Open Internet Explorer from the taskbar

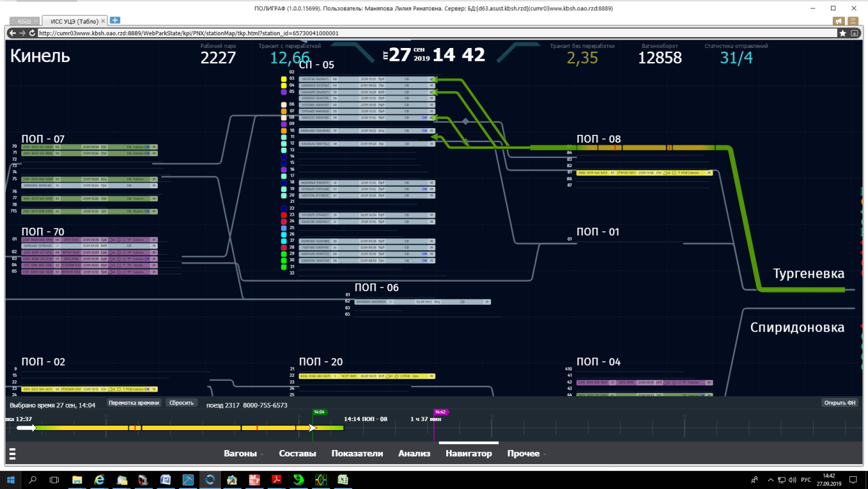coord(100,479)
